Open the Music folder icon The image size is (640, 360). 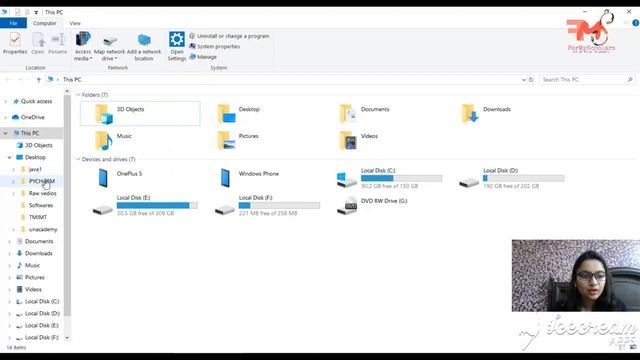(104, 140)
